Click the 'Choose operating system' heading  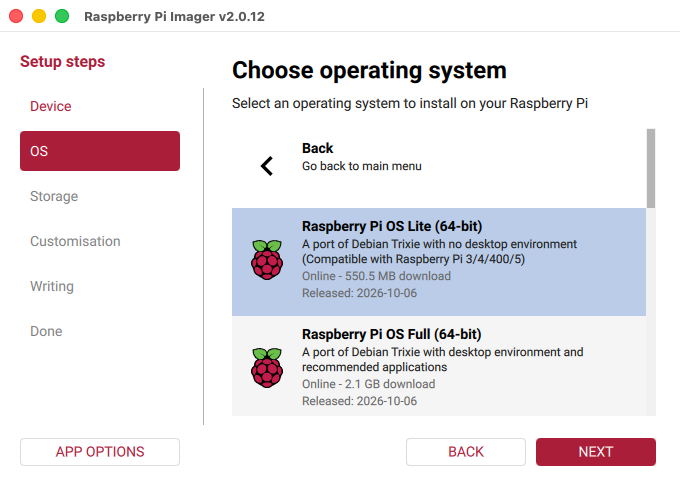369,70
